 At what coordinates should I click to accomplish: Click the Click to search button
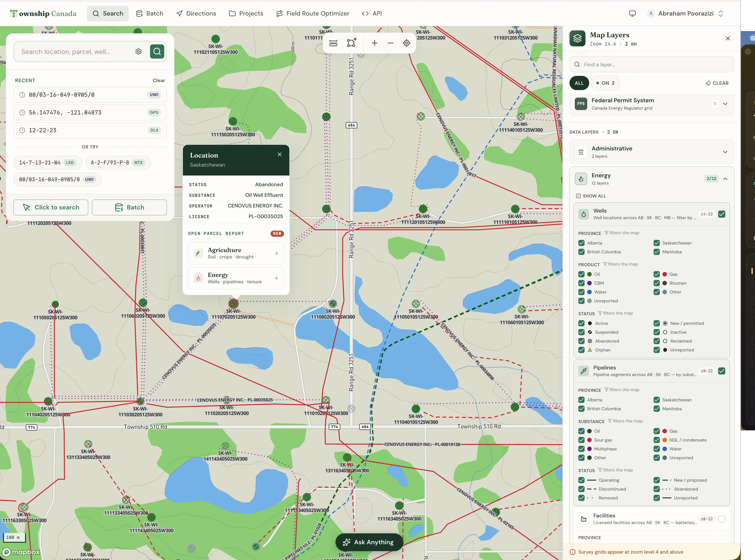pyautogui.click(x=51, y=207)
